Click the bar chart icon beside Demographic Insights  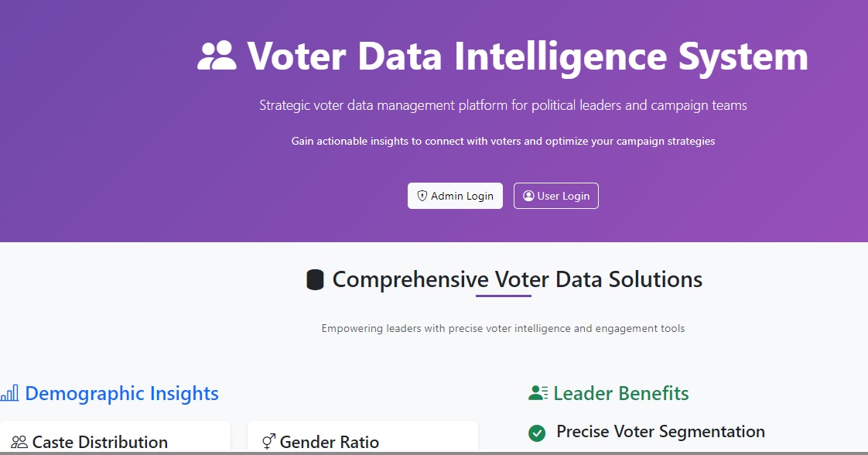click(10, 393)
